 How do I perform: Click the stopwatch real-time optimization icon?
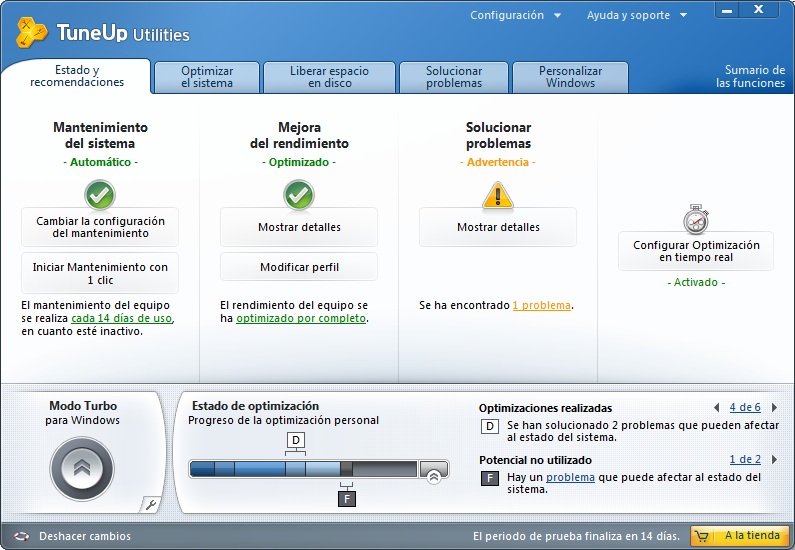(x=696, y=219)
